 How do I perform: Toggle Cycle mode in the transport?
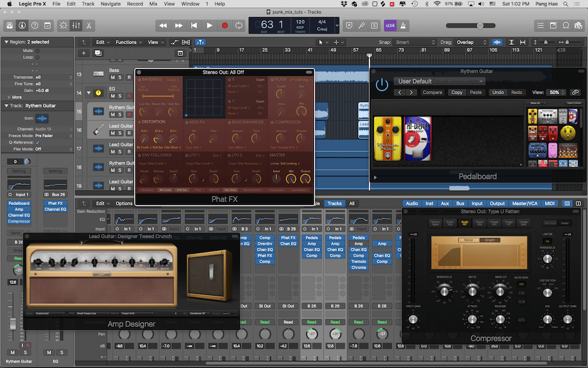point(239,25)
